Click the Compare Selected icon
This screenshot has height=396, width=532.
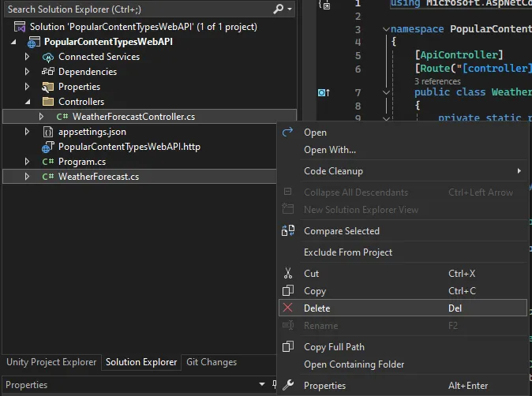pos(288,231)
